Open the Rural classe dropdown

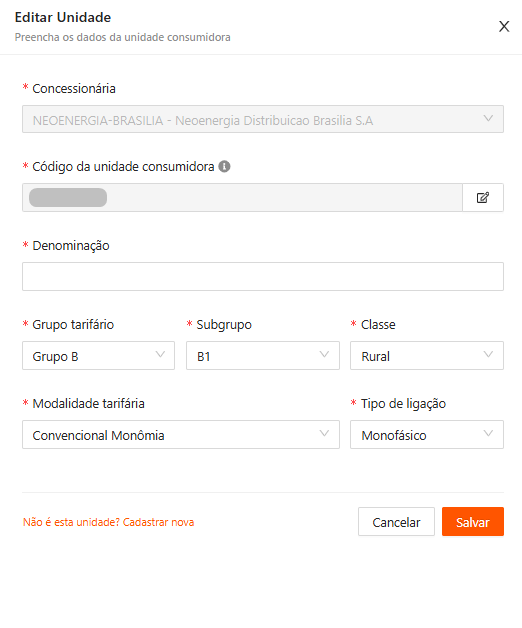click(x=427, y=356)
